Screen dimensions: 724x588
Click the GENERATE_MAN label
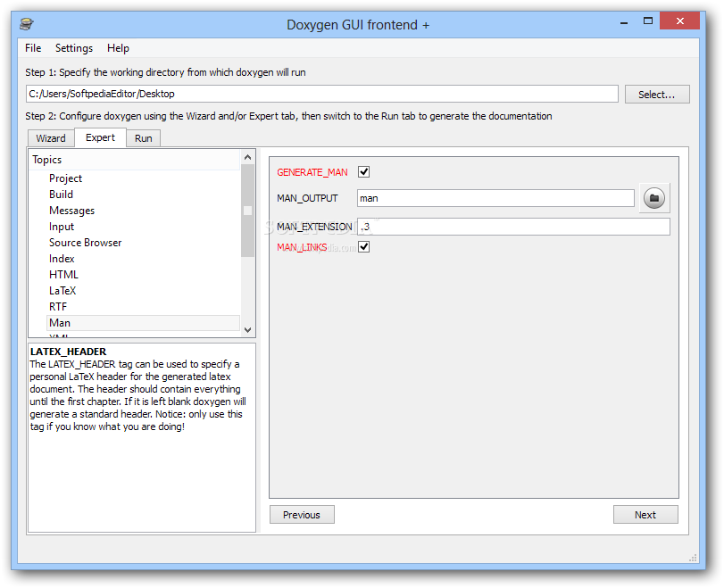[x=312, y=172]
